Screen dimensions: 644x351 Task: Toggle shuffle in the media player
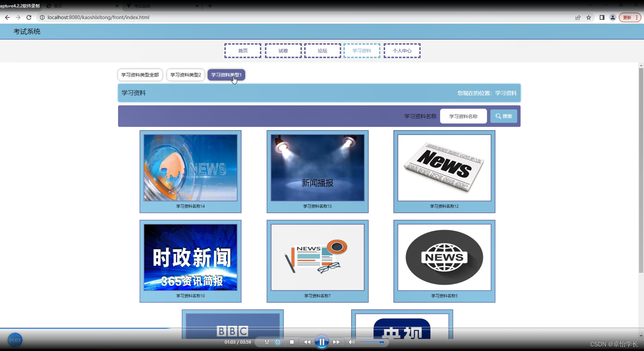click(x=267, y=342)
